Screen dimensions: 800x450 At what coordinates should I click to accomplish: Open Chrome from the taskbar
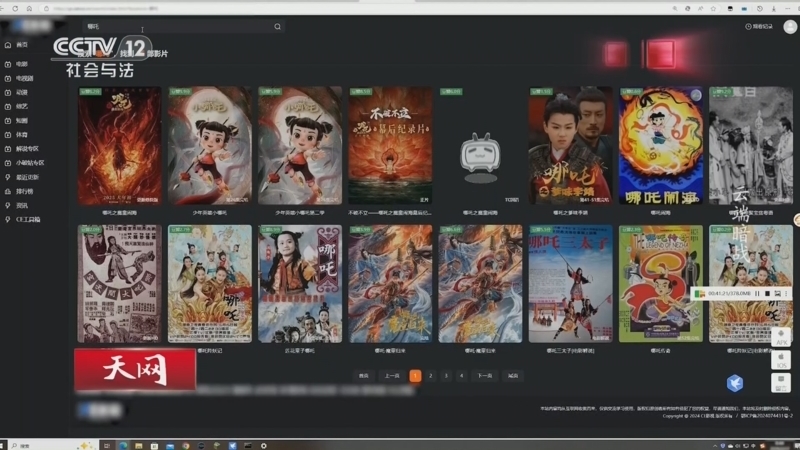pos(186,445)
